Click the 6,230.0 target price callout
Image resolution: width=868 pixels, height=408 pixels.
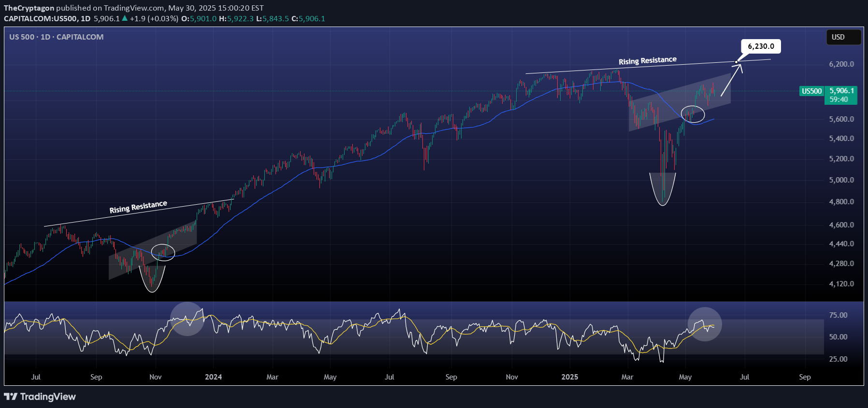click(761, 46)
